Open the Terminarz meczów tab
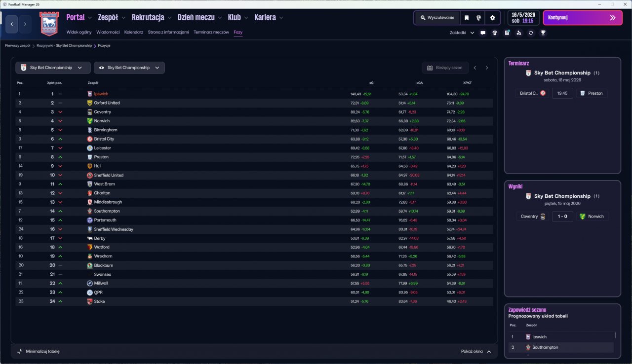The height and width of the screenshot is (364, 632). 211,32
